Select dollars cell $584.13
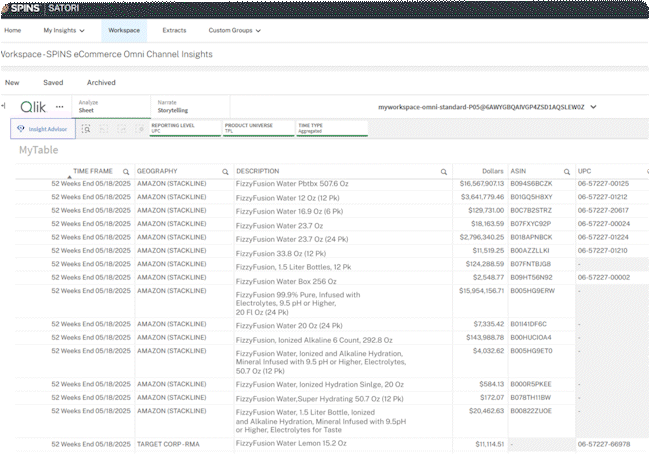 click(492, 385)
